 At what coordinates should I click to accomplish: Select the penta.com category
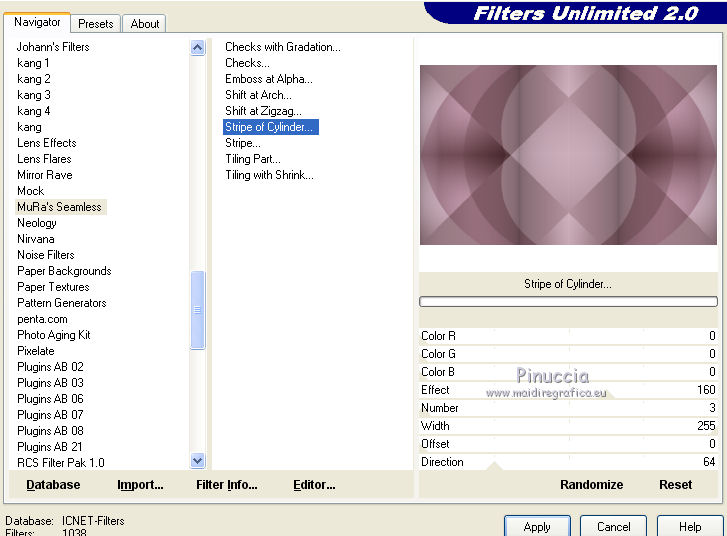pos(42,319)
